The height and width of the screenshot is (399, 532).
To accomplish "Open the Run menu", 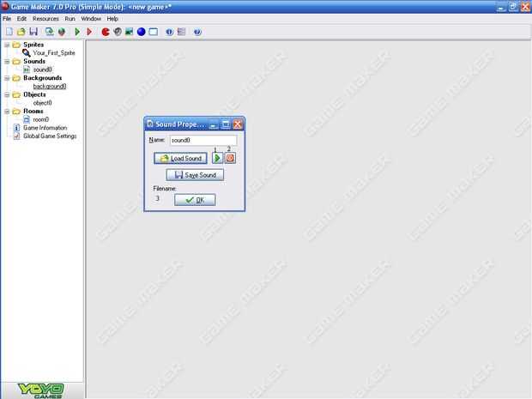I will pos(70,19).
